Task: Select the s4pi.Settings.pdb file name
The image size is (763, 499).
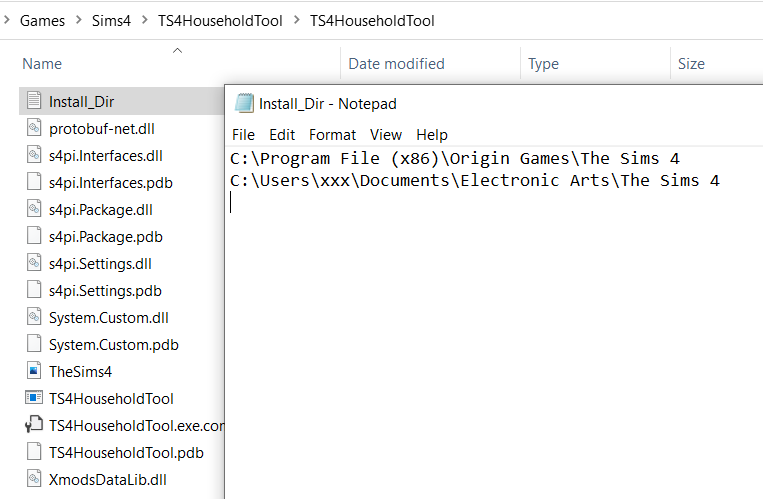Action: click(x=105, y=291)
